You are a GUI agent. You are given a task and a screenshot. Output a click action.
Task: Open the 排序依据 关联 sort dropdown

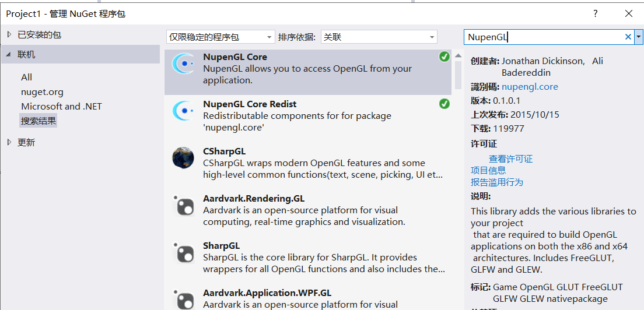(x=379, y=37)
